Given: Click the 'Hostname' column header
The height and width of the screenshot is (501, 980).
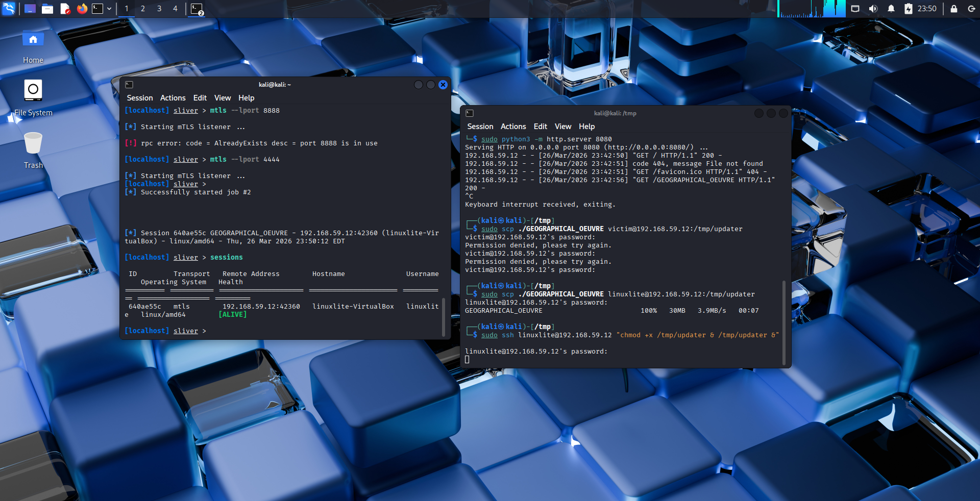Looking at the screenshot, I should (x=329, y=274).
